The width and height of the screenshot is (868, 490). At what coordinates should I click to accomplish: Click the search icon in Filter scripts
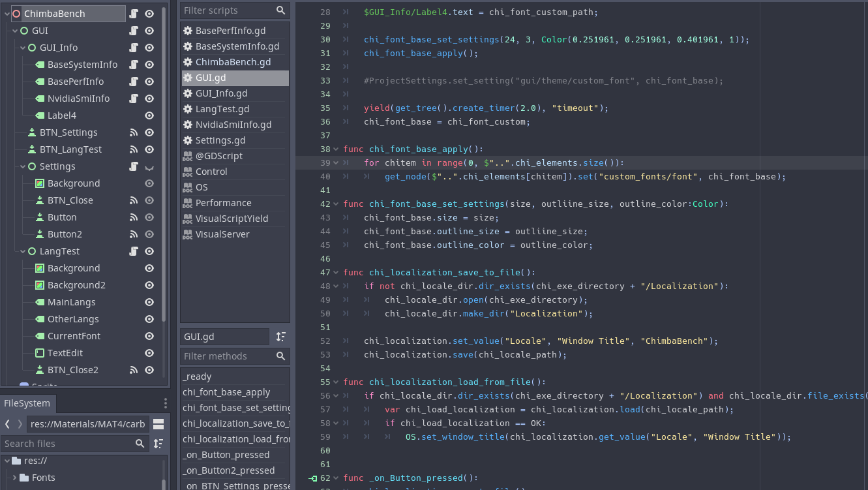coord(280,10)
